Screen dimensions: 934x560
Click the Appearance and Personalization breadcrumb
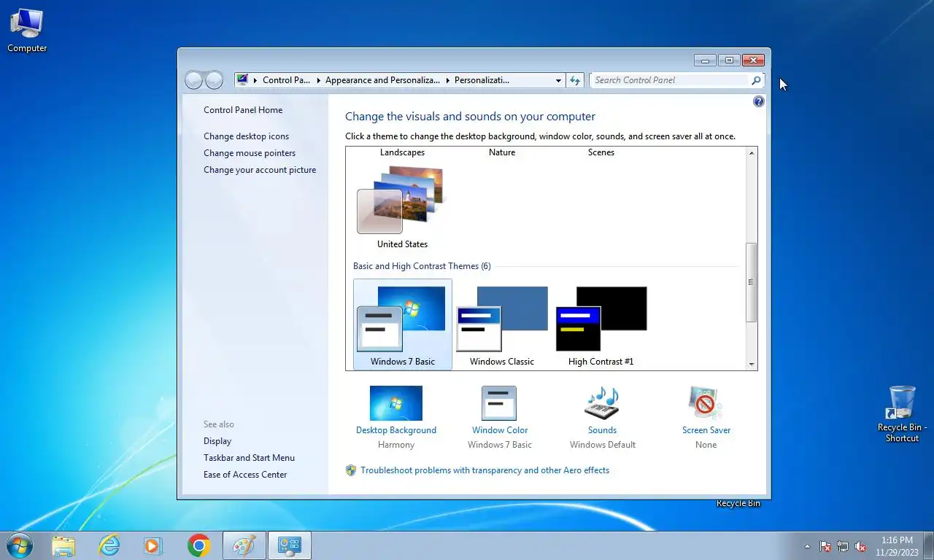click(x=382, y=80)
